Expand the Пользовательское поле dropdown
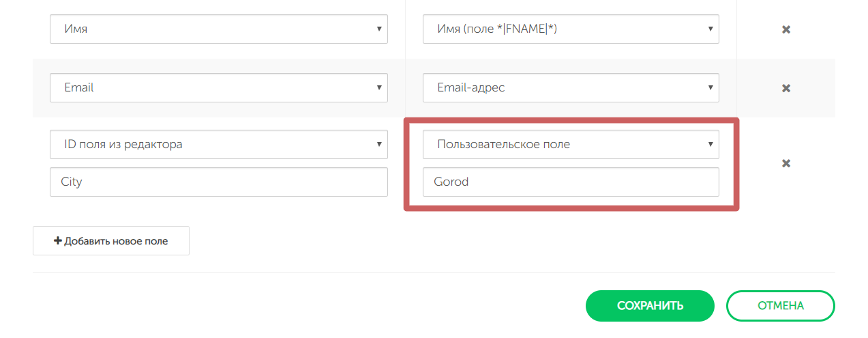The height and width of the screenshot is (338, 868). (x=570, y=144)
